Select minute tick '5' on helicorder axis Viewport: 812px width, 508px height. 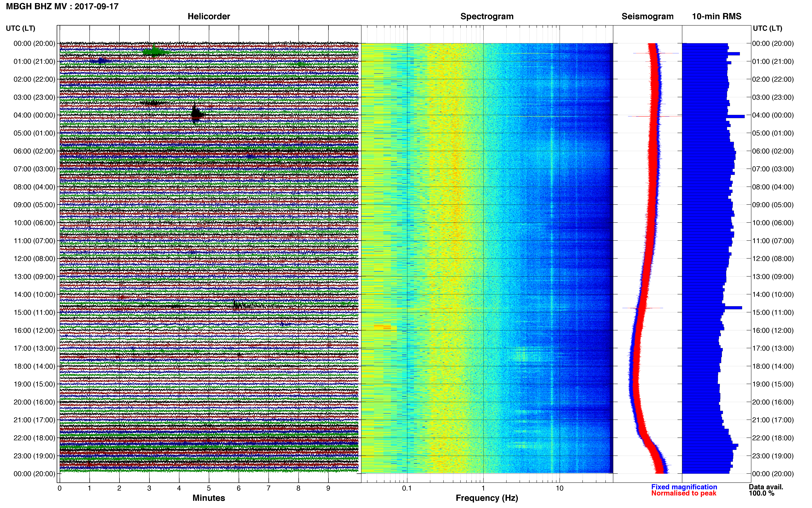coord(209,488)
